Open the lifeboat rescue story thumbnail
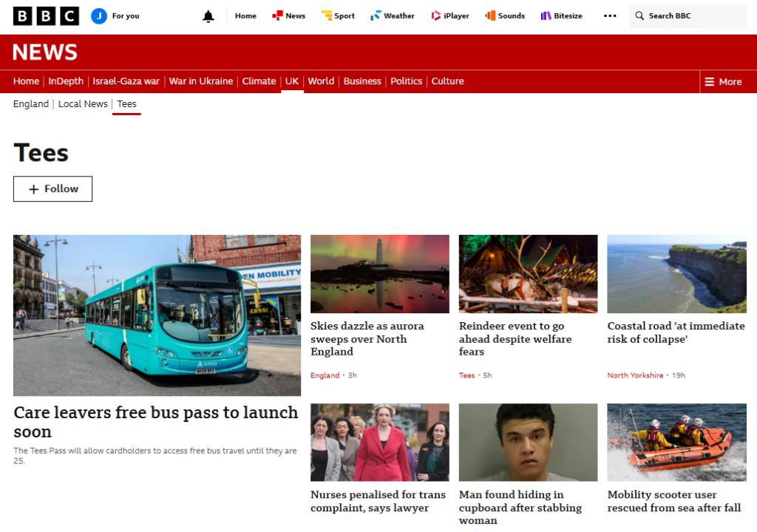757x532 pixels. coord(676,442)
